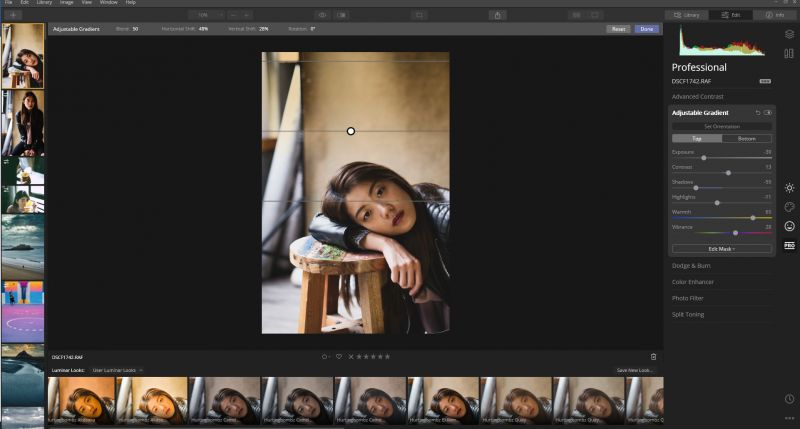800x429 pixels.
Task: Expand the Photo Filter tool
Action: tap(687, 298)
